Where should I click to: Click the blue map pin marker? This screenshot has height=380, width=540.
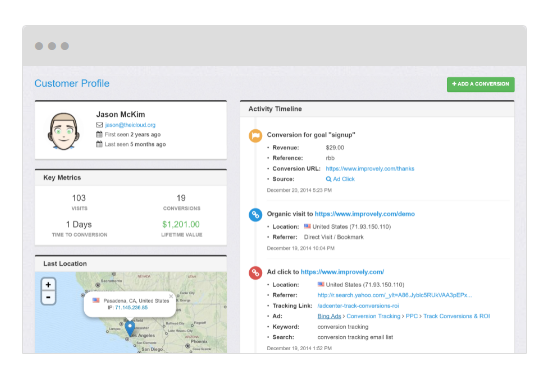coord(129,328)
